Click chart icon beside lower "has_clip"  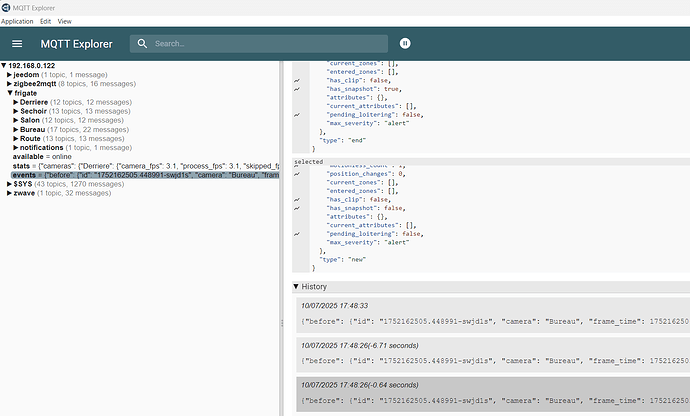click(x=297, y=199)
